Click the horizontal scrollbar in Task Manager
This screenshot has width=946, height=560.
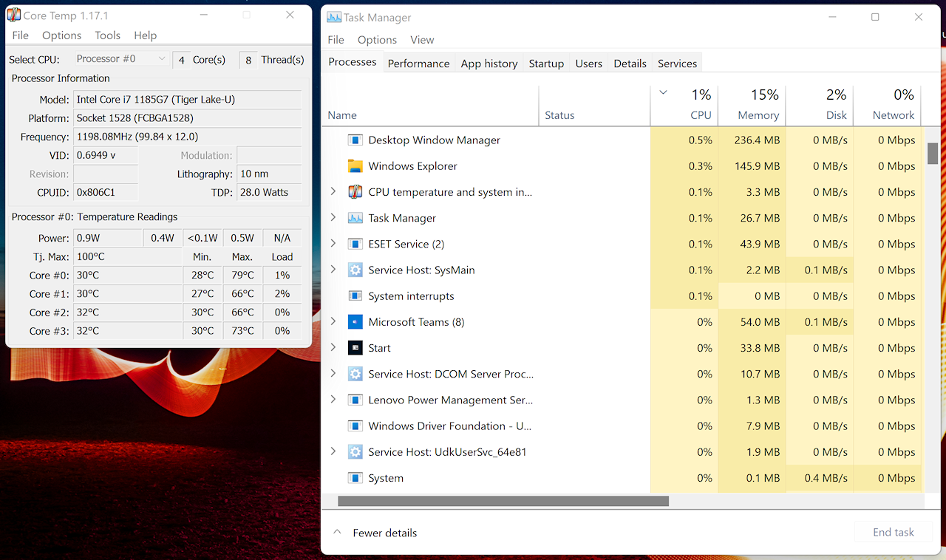click(503, 501)
